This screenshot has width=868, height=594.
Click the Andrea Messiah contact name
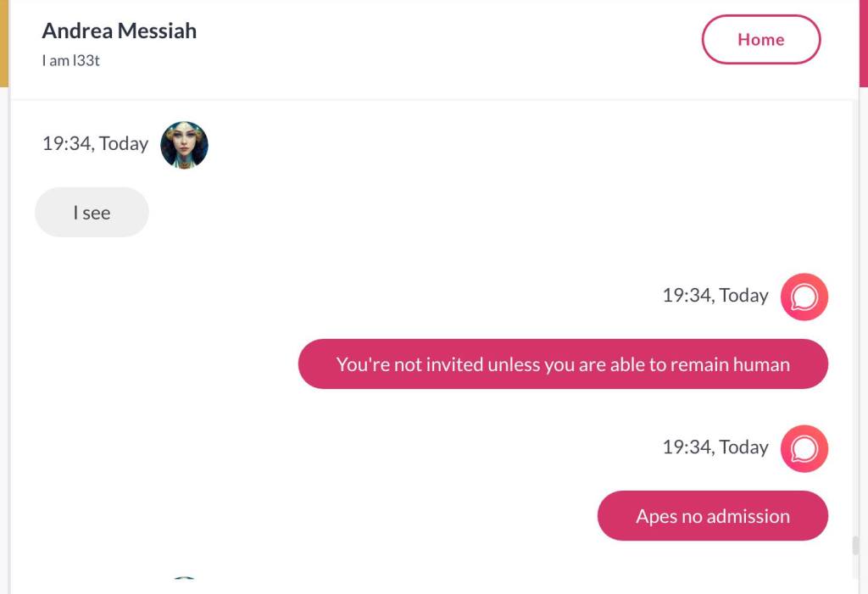pyautogui.click(x=120, y=31)
